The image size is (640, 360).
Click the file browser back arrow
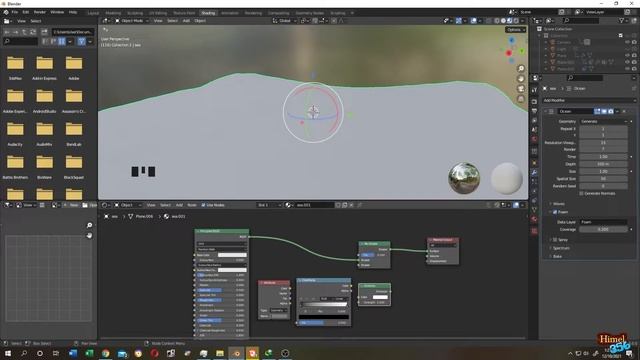(x=7, y=32)
